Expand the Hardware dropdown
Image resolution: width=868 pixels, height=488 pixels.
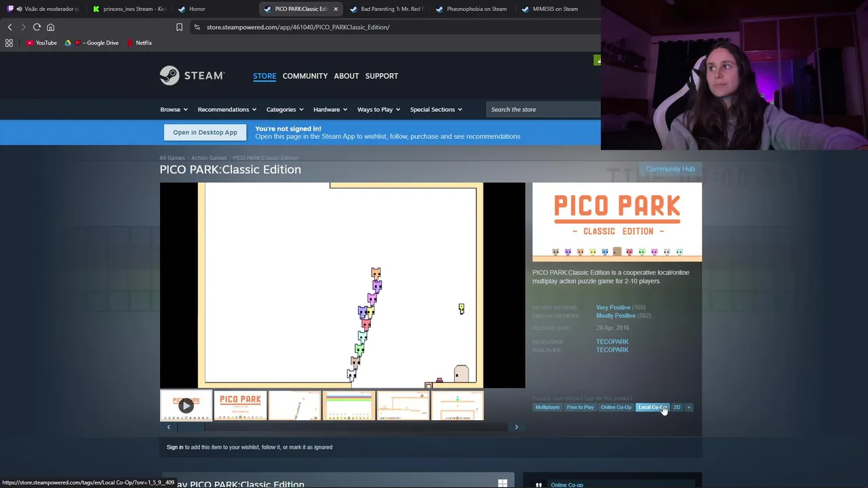(330, 109)
